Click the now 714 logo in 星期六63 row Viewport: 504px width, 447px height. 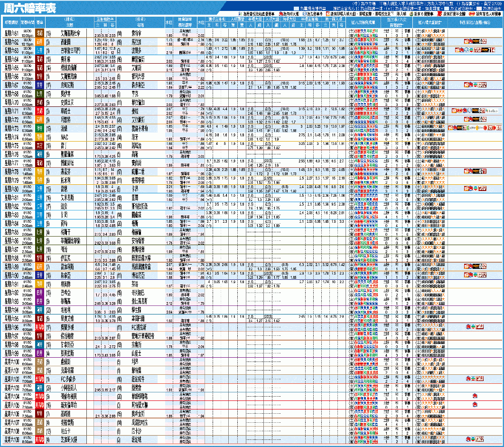tap(488, 50)
